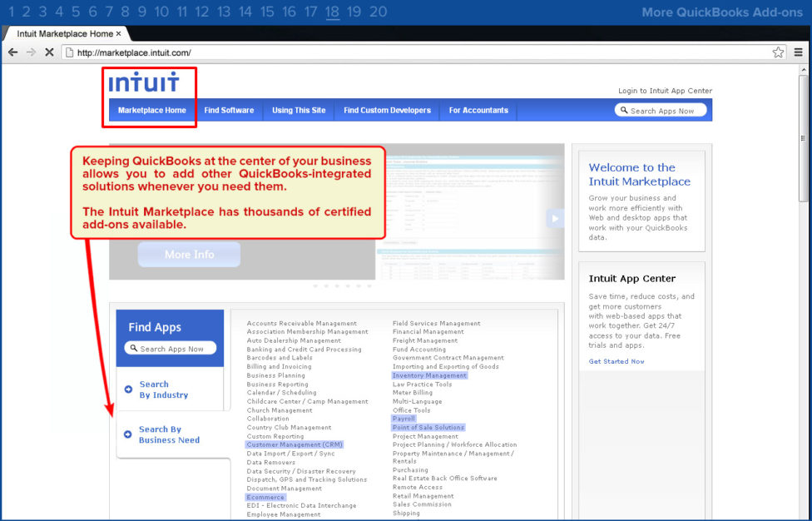
Task: Open Barcodes and Labels category
Action: [x=280, y=358]
